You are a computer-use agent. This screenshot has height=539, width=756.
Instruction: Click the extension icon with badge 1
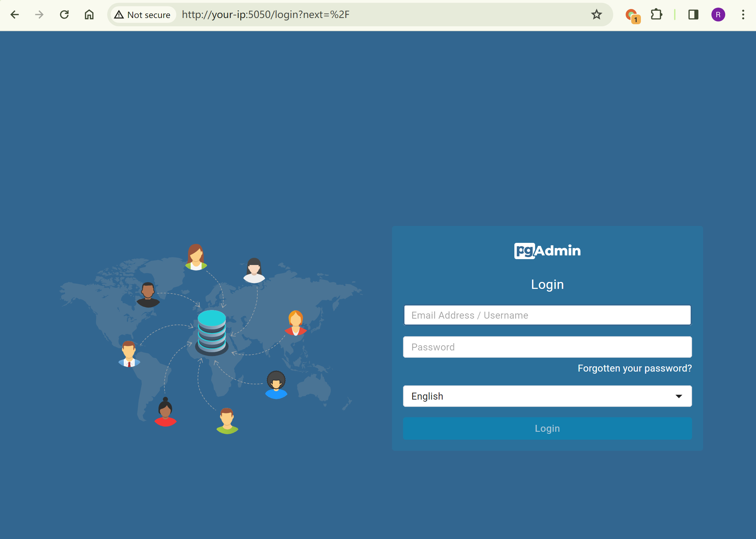click(x=632, y=15)
